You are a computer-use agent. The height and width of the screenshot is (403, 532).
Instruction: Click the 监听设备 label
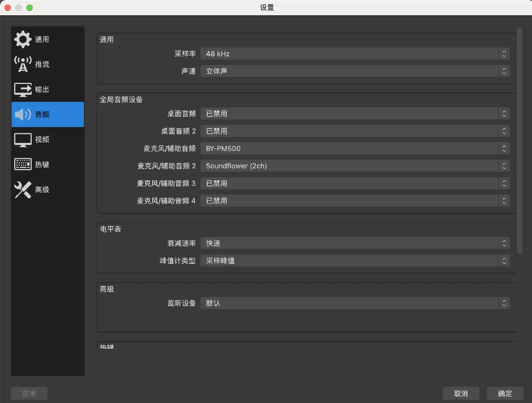pyautogui.click(x=181, y=303)
